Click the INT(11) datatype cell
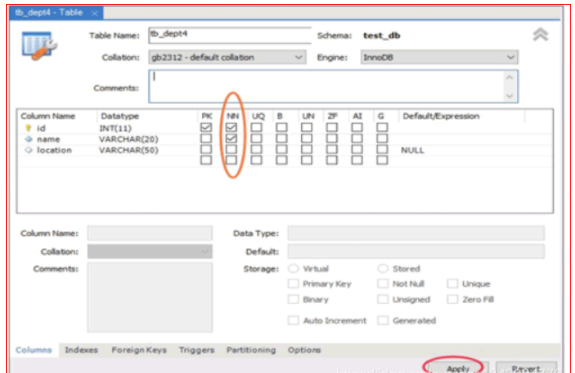 (x=115, y=128)
